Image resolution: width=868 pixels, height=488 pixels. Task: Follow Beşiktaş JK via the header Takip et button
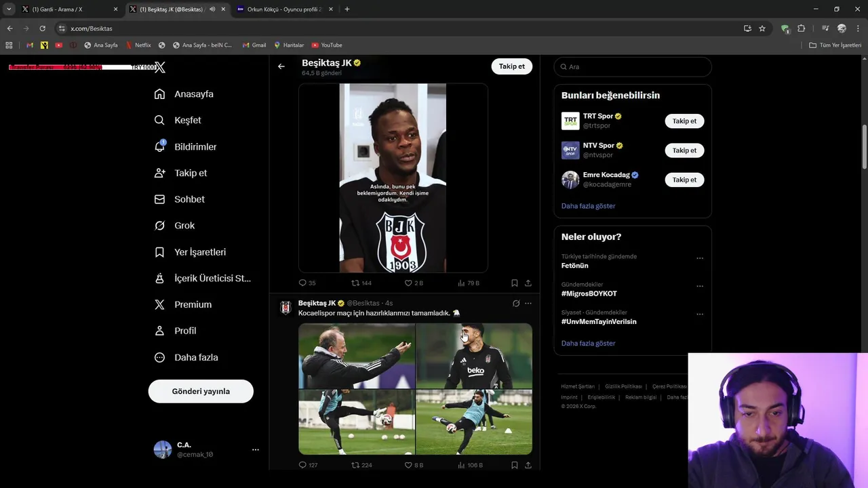(512, 66)
